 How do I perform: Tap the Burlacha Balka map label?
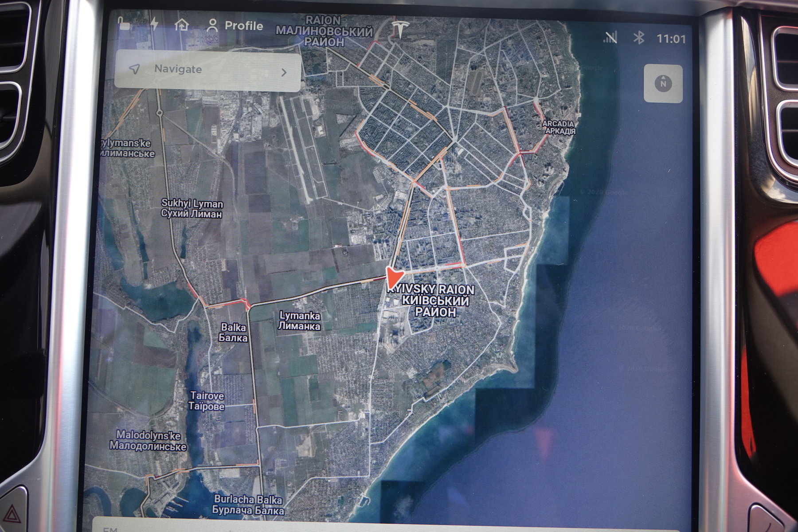pyautogui.click(x=248, y=505)
